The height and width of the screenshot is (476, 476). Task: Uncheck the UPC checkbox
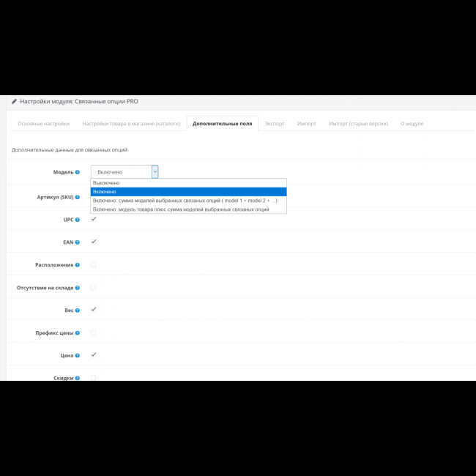pyautogui.click(x=93, y=219)
